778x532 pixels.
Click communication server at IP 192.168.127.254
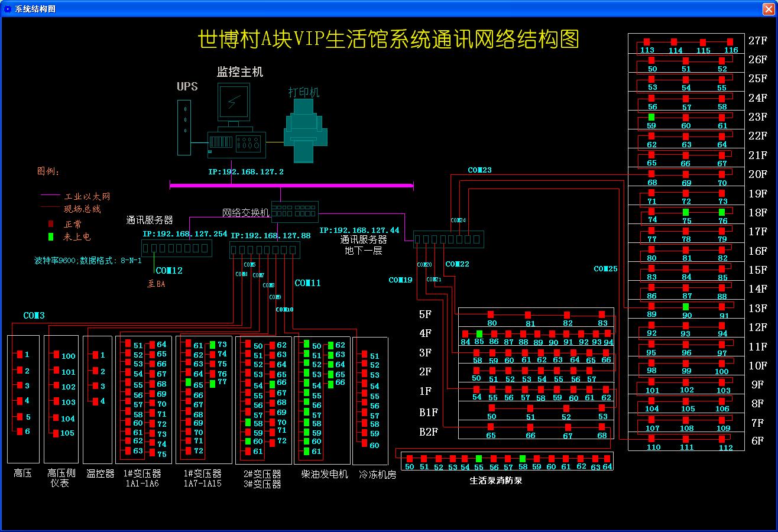point(177,248)
